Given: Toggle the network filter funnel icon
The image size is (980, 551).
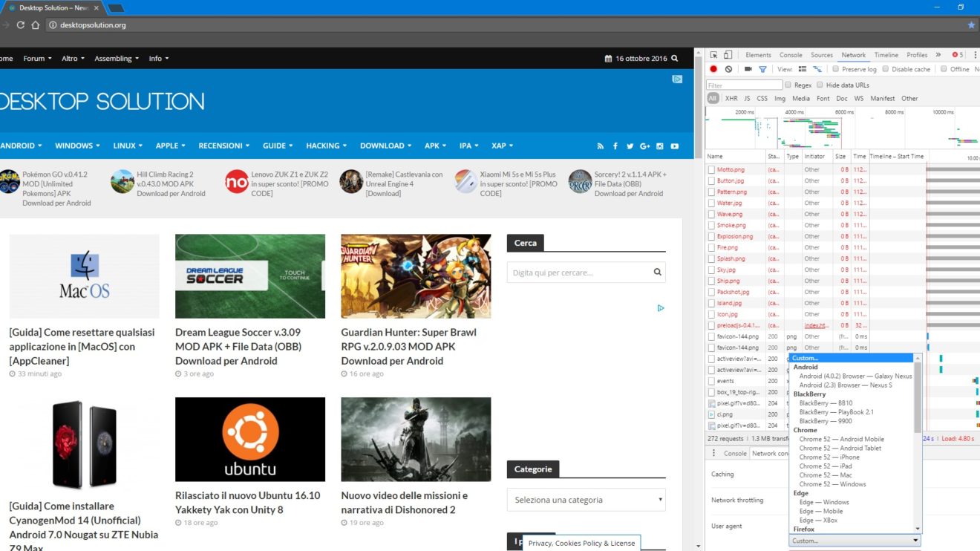Looking at the screenshot, I should point(762,69).
